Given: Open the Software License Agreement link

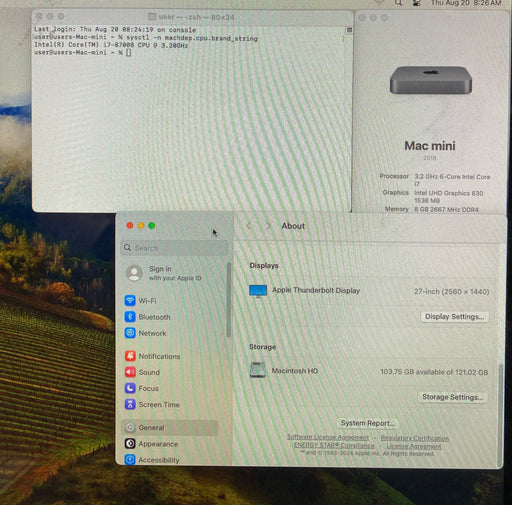Looking at the screenshot, I should [328, 437].
